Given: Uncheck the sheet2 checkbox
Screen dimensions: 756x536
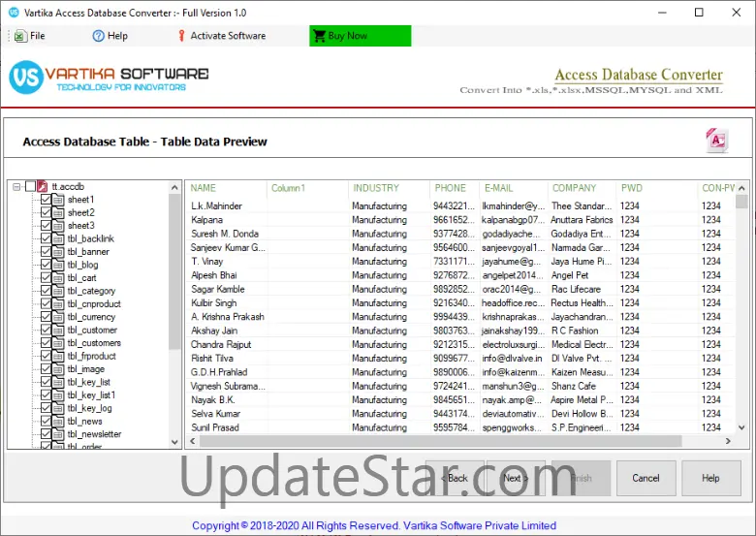Looking at the screenshot, I should pyautogui.click(x=46, y=212).
